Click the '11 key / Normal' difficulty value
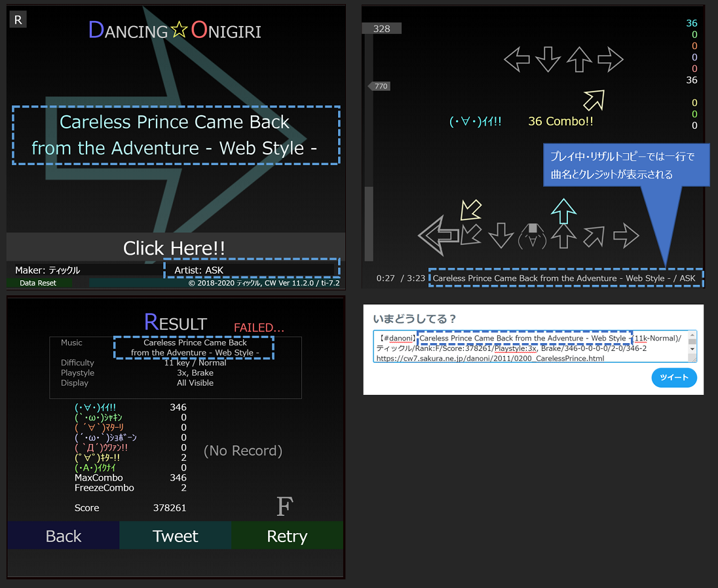Viewport: 718px width, 588px height. click(x=195, y=363)
